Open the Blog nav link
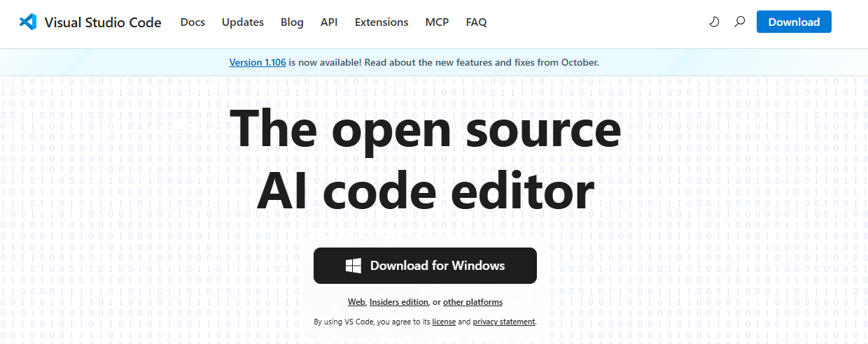Image resolution: width=868 pixels, height=344 pixels. point(292,22)
